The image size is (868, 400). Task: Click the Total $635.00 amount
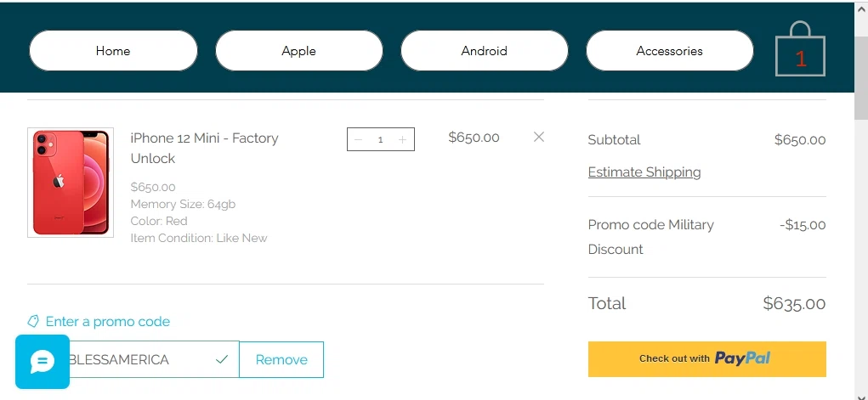click(794, 303)
